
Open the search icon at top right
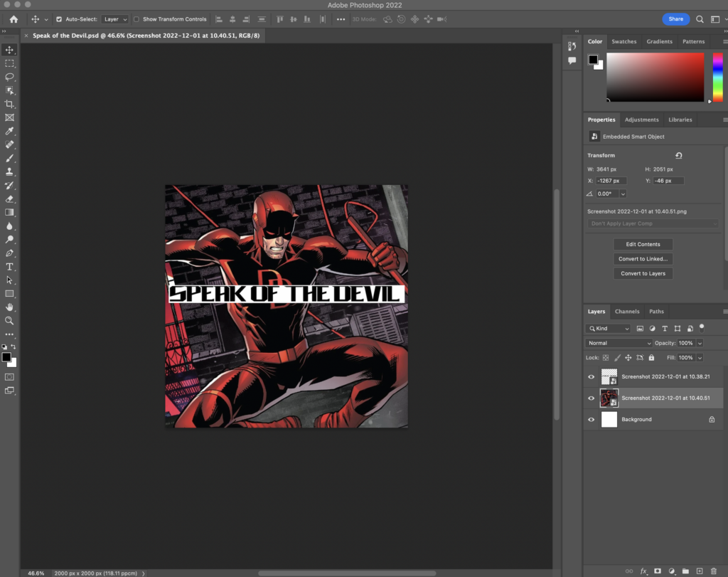(x=700, y=19)
